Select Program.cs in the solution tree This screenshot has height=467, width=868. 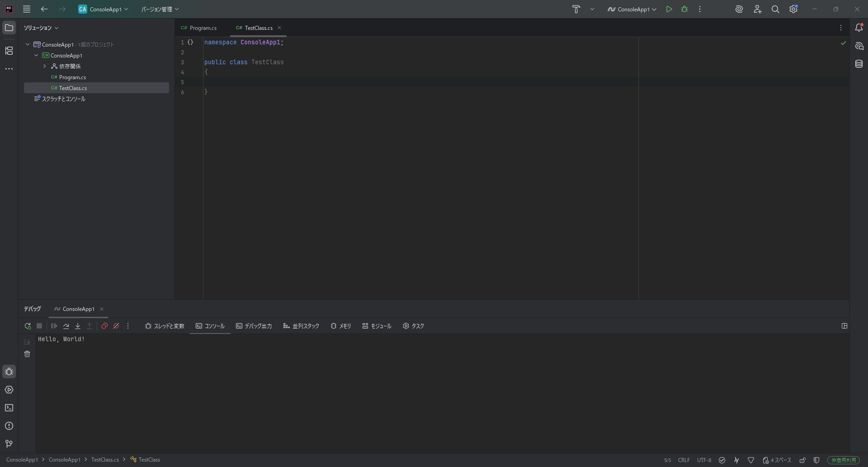pos(72,77)
